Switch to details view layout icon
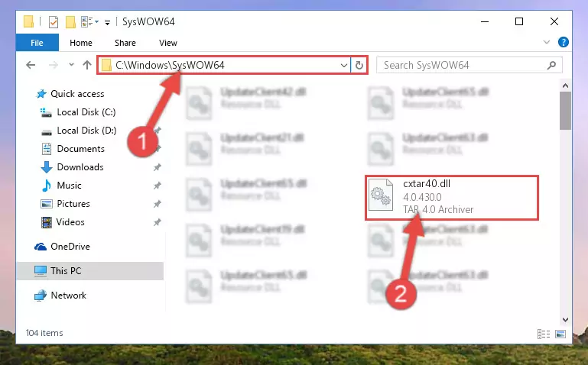The height and width of the screenshot is (365, 588). point(544,334)
